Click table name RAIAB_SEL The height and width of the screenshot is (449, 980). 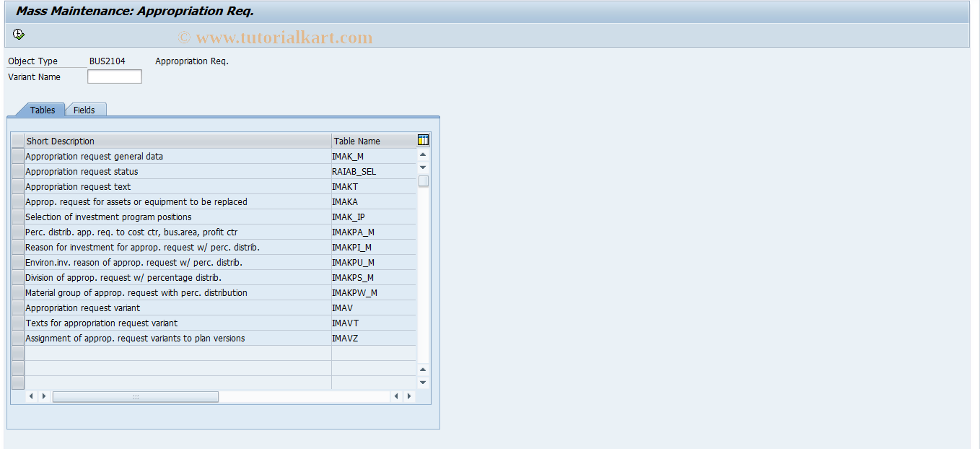click(374, 171)
